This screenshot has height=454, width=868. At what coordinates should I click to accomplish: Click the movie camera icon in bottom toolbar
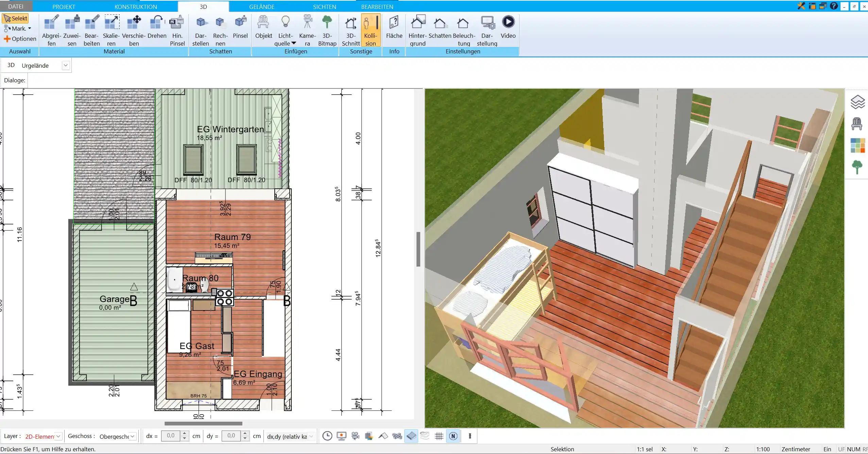tap(355, 436)
